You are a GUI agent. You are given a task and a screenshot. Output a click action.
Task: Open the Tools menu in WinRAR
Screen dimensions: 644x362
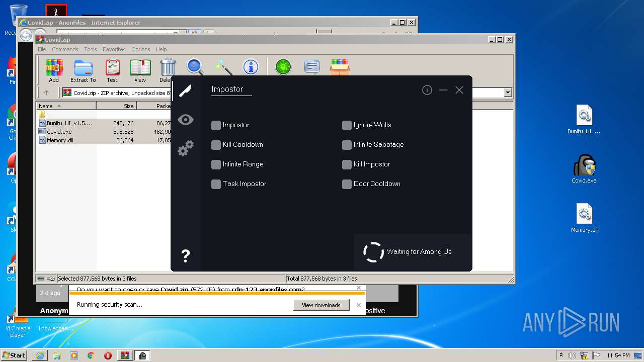click(91, 49)
